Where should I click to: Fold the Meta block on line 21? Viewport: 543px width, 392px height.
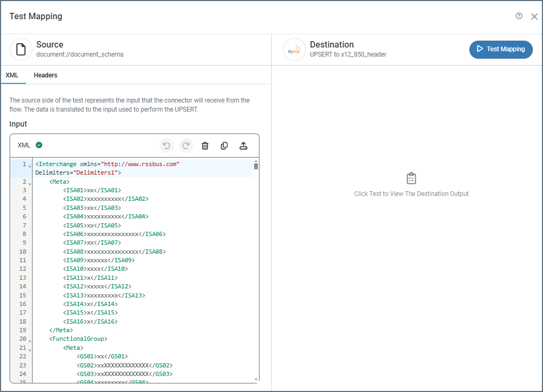(29, 349)
